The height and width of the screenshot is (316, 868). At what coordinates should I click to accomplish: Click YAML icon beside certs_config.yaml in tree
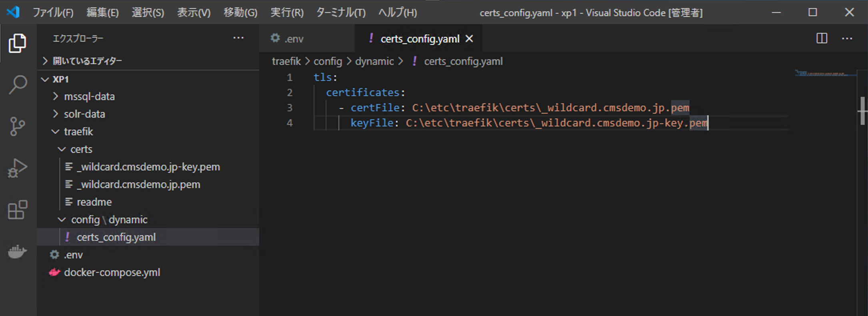(67, 237)
